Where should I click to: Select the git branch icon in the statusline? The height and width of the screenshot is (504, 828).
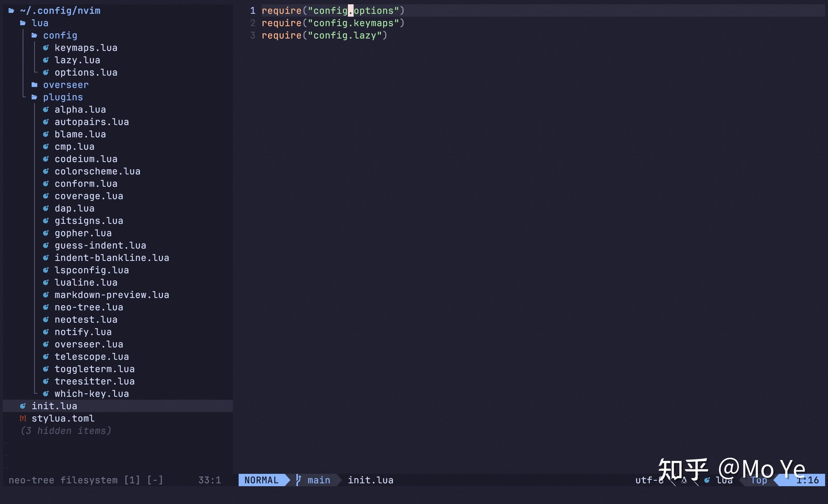pyautogui.click(x=299, y=480)
